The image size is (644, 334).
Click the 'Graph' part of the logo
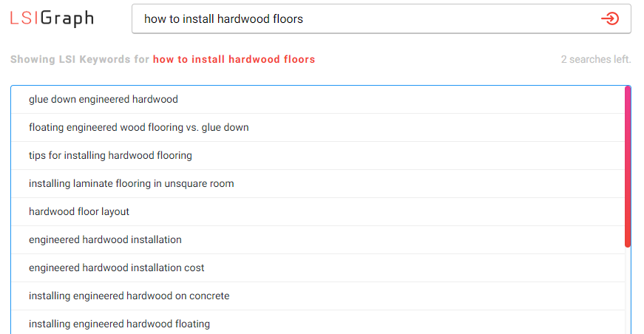pos(67,19)
